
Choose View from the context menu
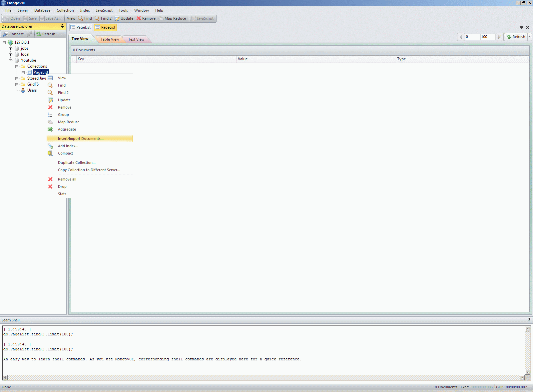point(90,78)
